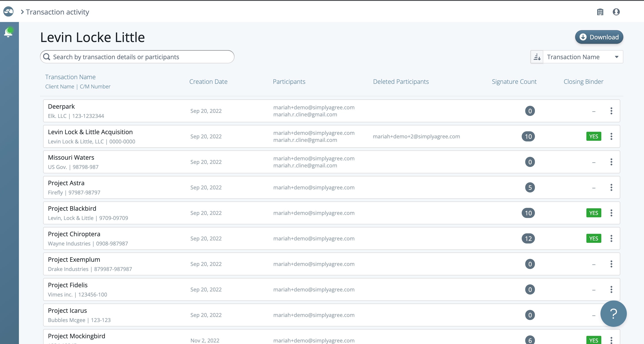
Task: Open kebab menu for Deerpark row
Action: [611, 111]
